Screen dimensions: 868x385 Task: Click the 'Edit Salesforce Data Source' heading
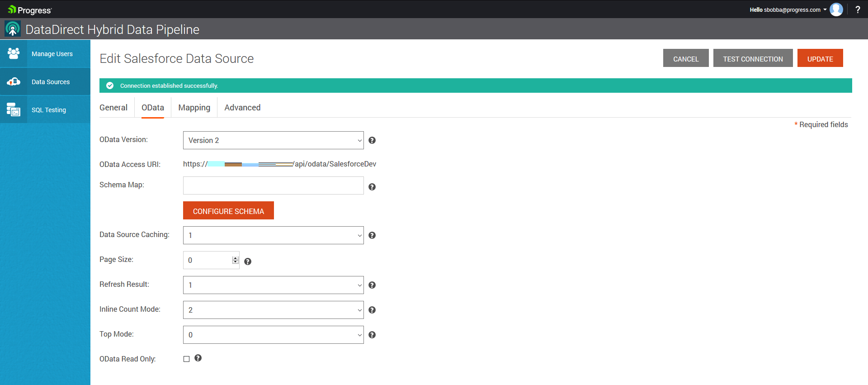click(x=177, y=58)
